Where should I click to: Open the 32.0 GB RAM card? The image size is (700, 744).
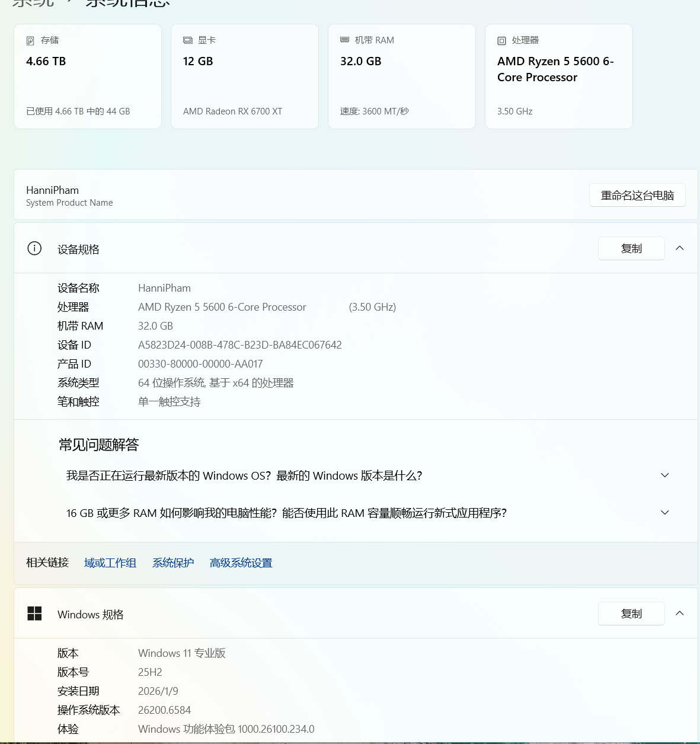coord(402,76)
